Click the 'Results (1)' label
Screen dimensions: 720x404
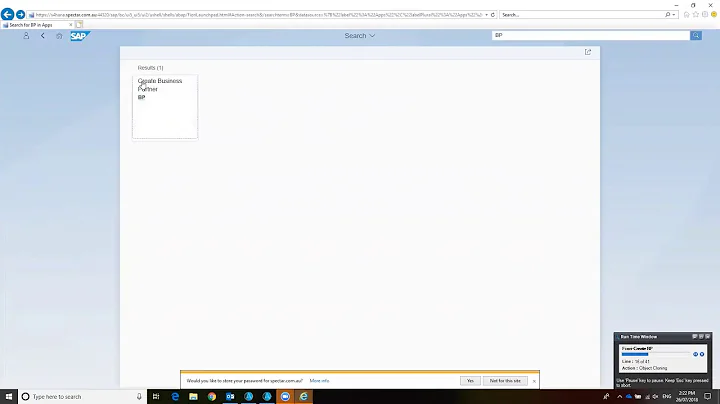tap(150, 67)
